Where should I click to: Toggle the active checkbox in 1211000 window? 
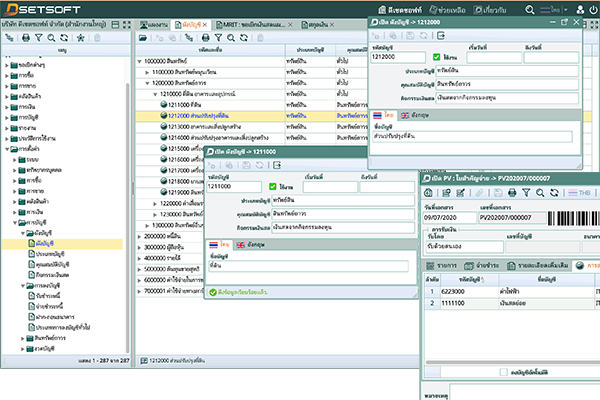pos(274,186)
